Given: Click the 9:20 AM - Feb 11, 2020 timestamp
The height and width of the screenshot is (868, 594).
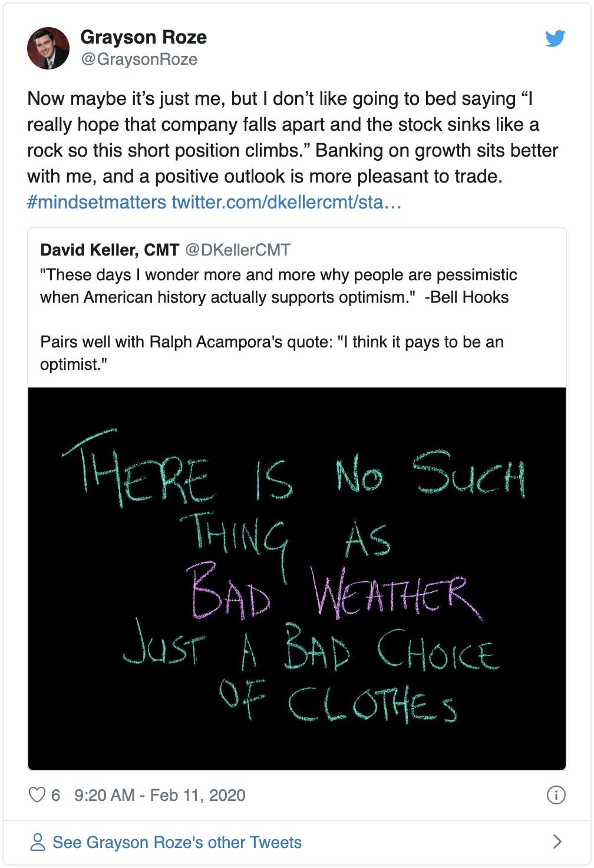Looking at the screenshot, I should coord(160,795).
